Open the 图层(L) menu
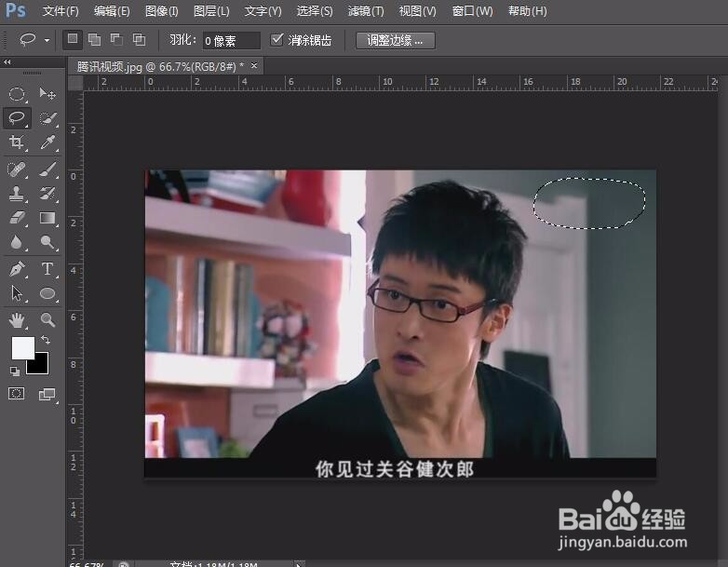 211,10
